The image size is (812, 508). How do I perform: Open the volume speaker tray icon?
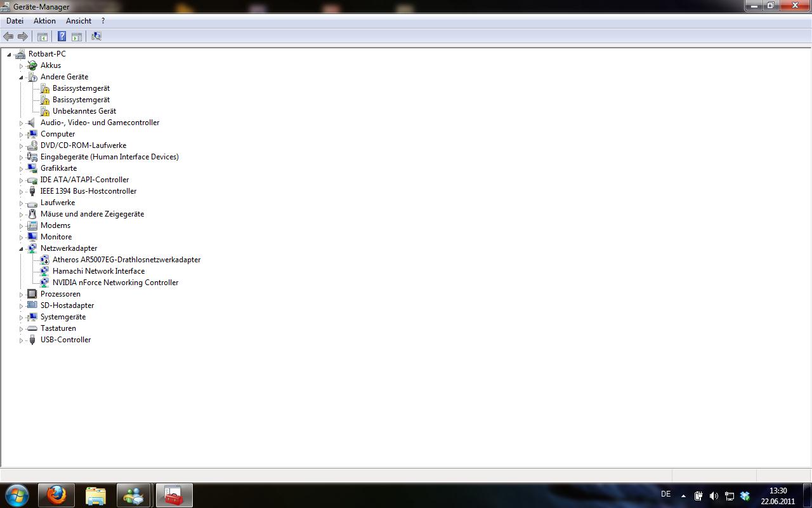pyautogui.click(x=714, y=496)
